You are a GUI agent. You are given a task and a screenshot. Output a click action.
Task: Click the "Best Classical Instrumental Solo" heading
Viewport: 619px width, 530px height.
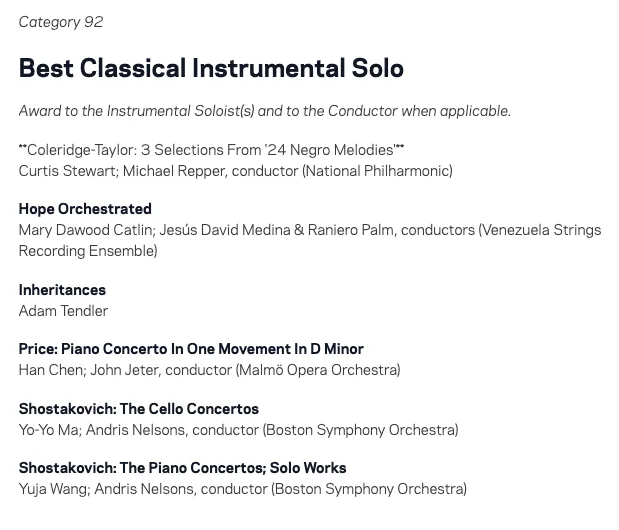point(211,68)
